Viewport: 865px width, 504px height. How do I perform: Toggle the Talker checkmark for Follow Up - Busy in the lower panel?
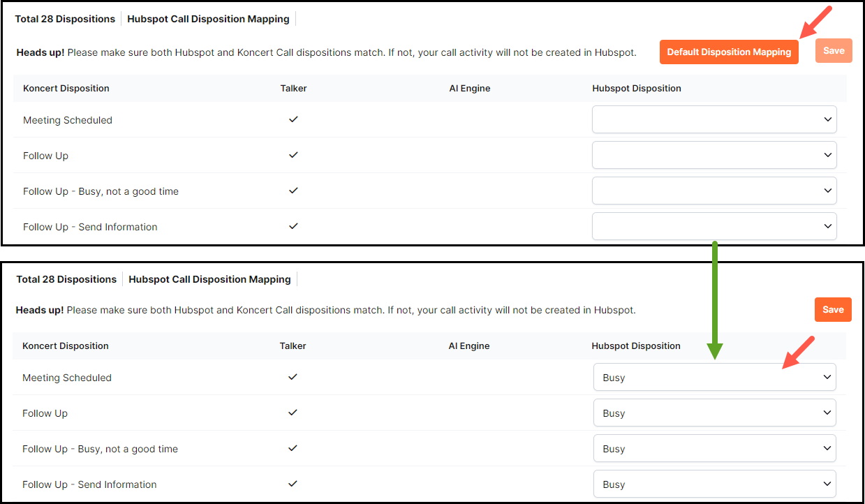click(293, 448)
